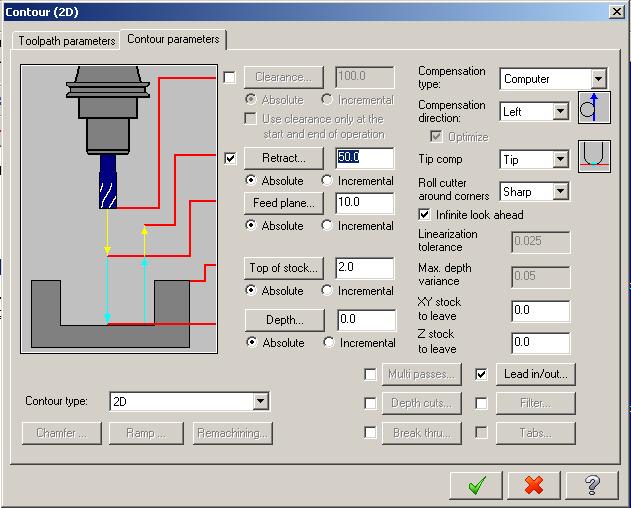This screenshot has width=631, height=508.
Task: Toggle the Retract checkbox
Action: [230, 159]
